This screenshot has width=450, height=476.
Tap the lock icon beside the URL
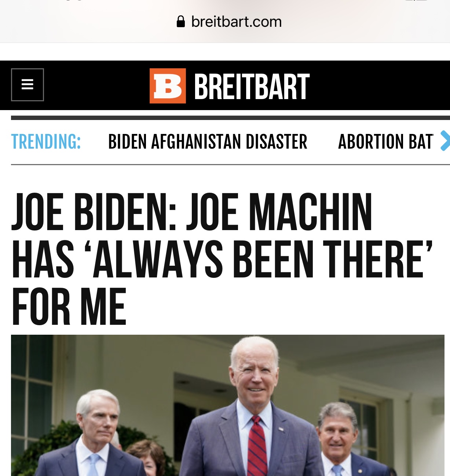(x=180, y=22)
